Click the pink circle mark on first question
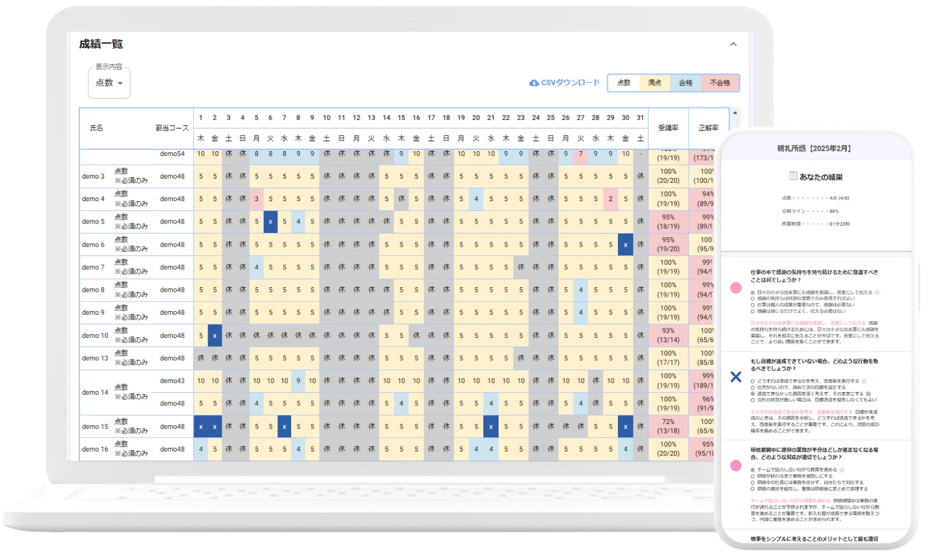The image size is (927, 555). [736, 288]
